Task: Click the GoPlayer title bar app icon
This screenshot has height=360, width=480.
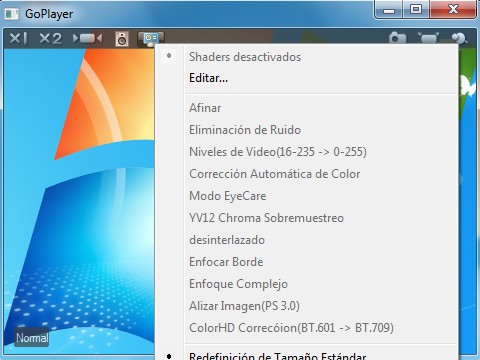Action: click(12, 14)
